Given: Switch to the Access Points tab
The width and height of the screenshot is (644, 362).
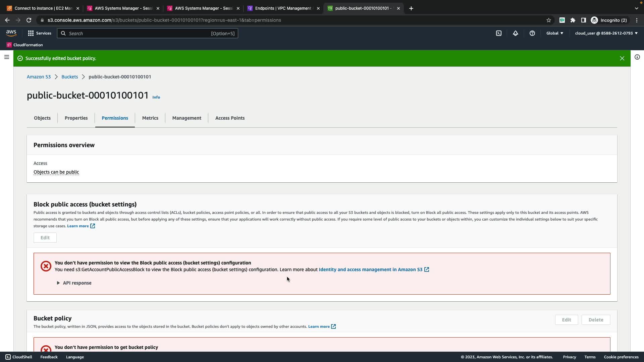Looking at the screenshot, I should 230,118.
